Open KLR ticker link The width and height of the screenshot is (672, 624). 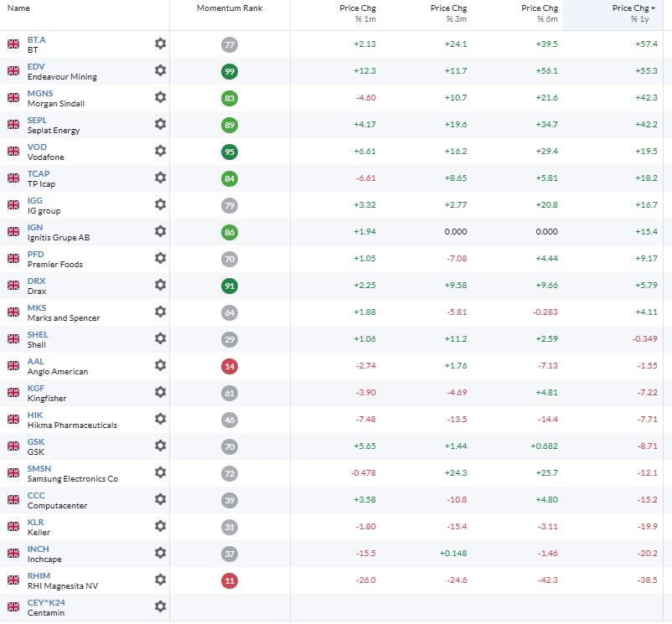pyautogui.click(x=35, y=523)
